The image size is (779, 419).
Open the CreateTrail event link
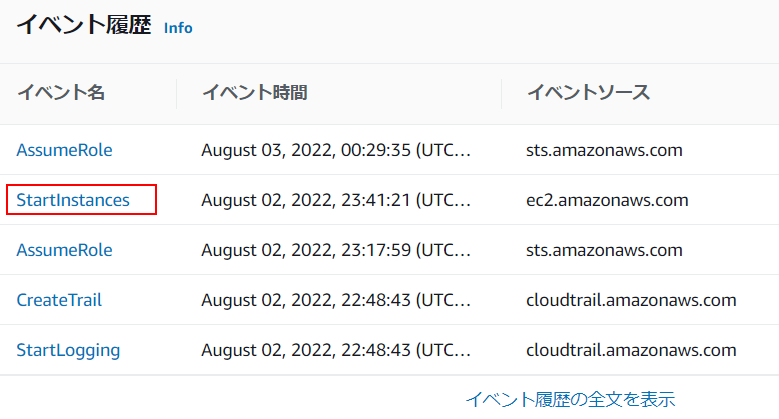[59, 300]
